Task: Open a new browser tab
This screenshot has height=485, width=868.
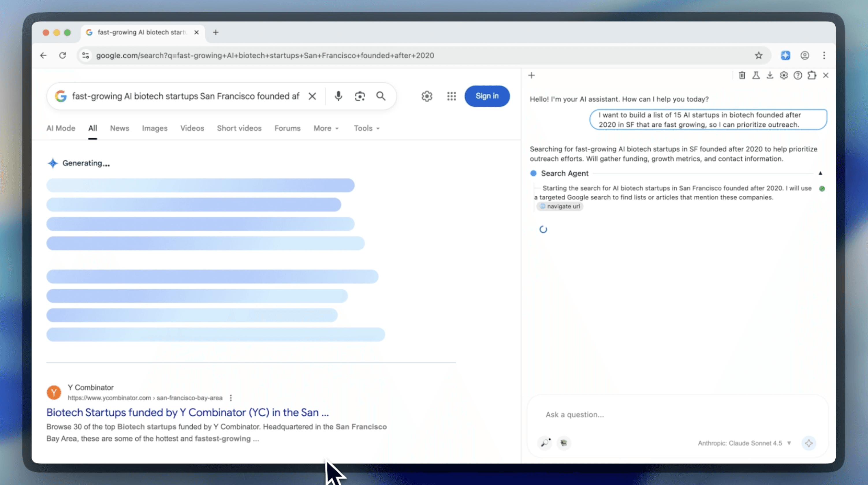Action: tap(216, 32)
